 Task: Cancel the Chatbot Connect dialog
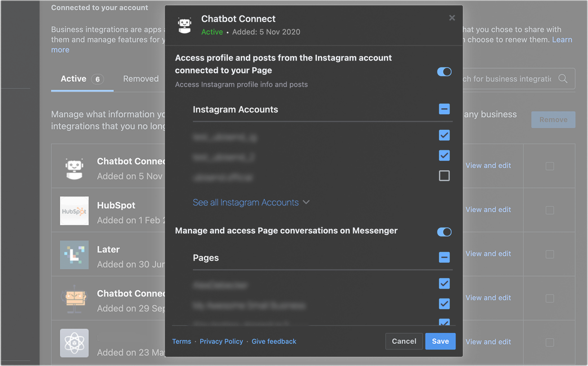(404, 341)
